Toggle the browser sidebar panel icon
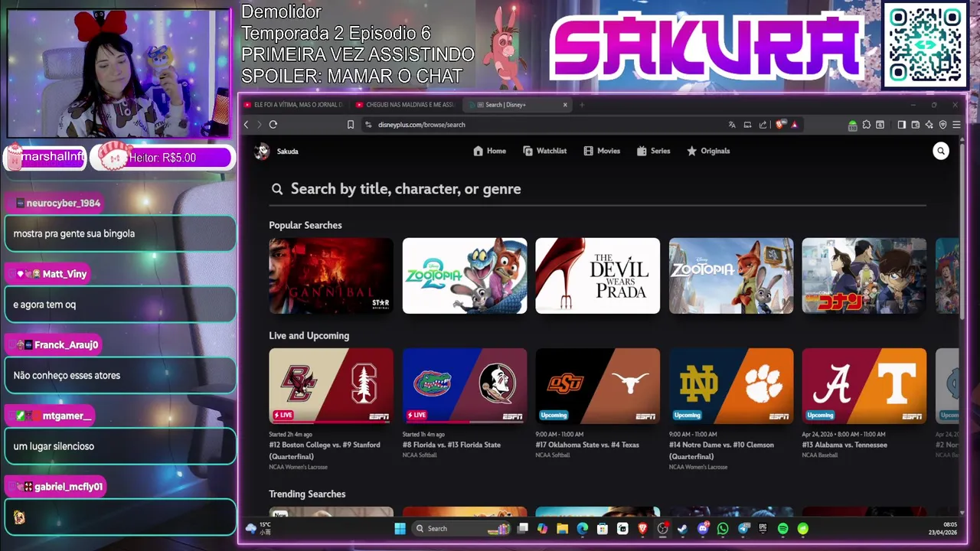The image size is (980, 551). point(902,125)
